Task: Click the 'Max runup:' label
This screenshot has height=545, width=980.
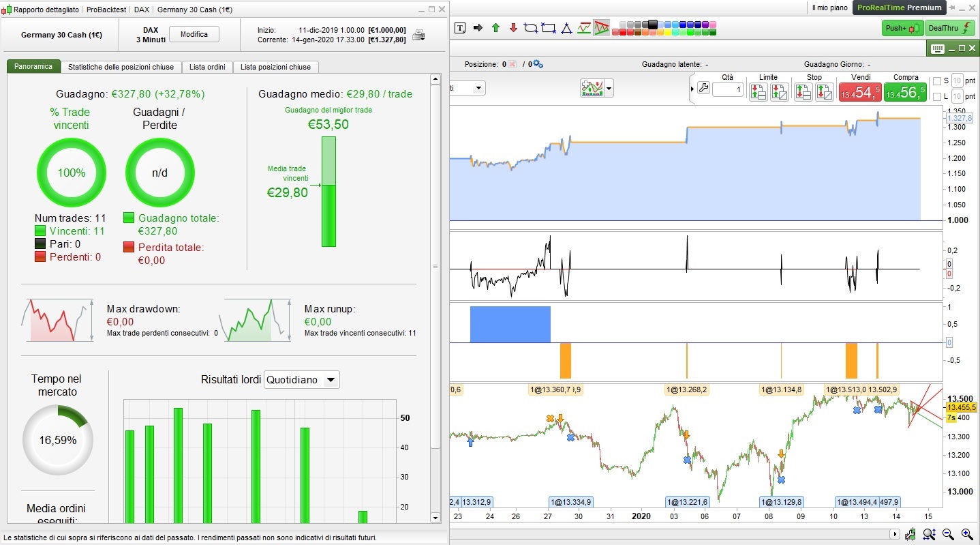Action: [330, 309]
